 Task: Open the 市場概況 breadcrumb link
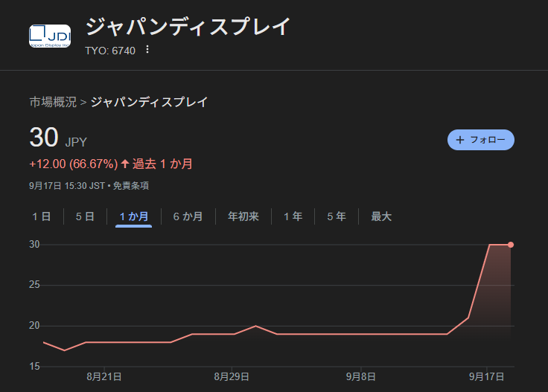coord(53,102)
